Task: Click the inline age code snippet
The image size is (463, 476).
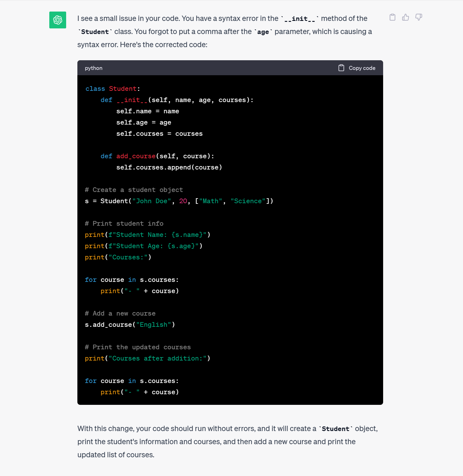Action: coord(263,32)
